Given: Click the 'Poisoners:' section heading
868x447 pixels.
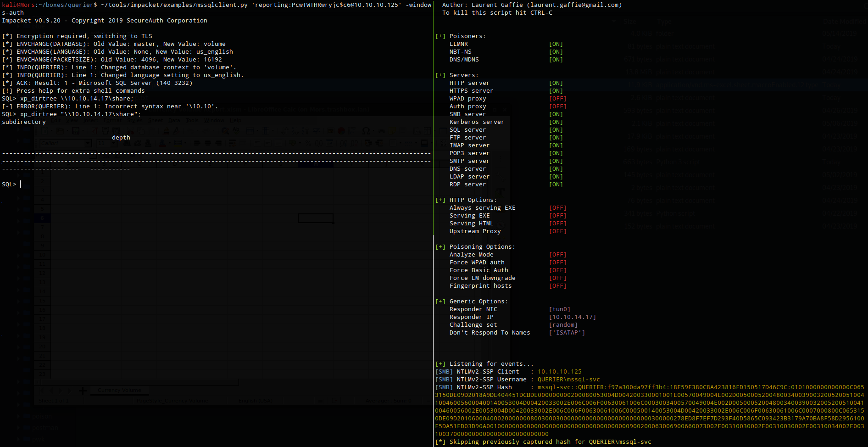Looking at the screenshot, I should point(467,36).
